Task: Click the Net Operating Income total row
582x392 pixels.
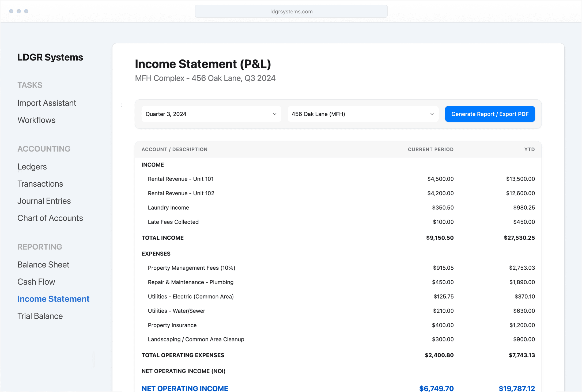Action: [x=185, y=388]
